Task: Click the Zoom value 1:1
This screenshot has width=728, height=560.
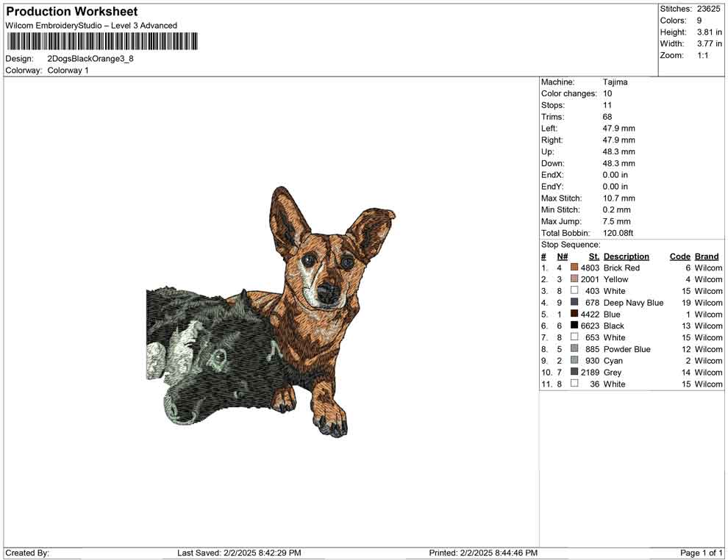Action: click(703, 55)
